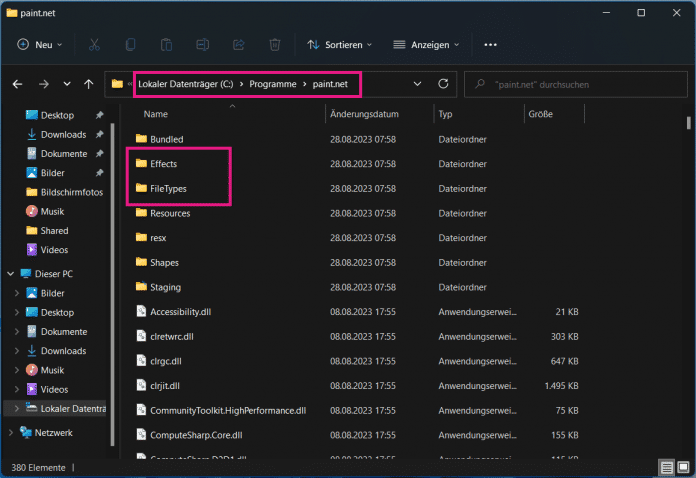Open the three-dots more options menu
696x478 pixels.
pos(490,45)
